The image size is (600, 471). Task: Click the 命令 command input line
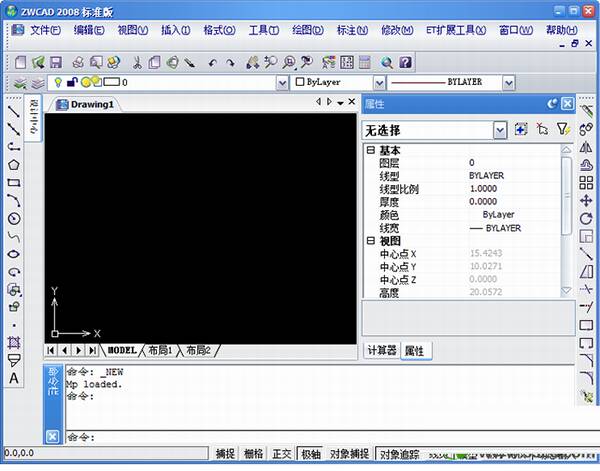pos(320,437)
